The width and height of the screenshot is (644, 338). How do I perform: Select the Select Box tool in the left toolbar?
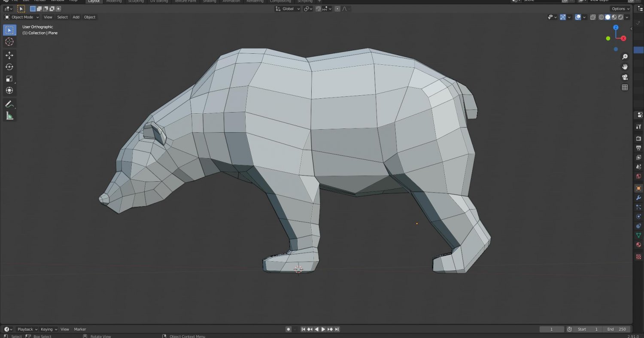pyautogui.click(x=9, y=30)
